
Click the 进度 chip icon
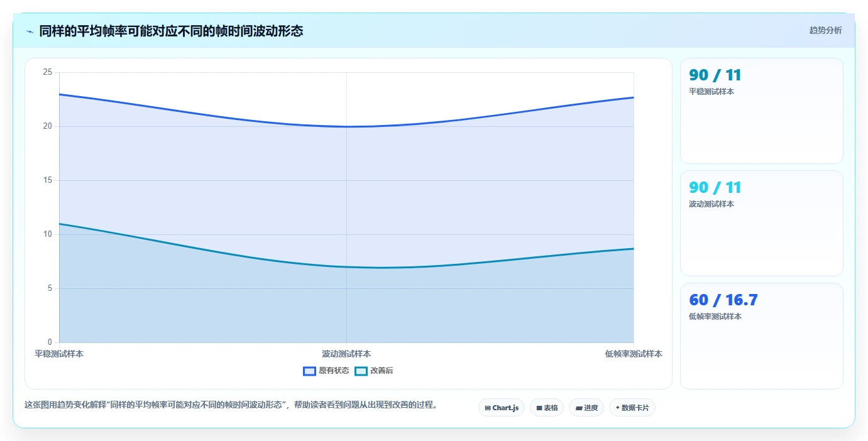coord(579,408)
